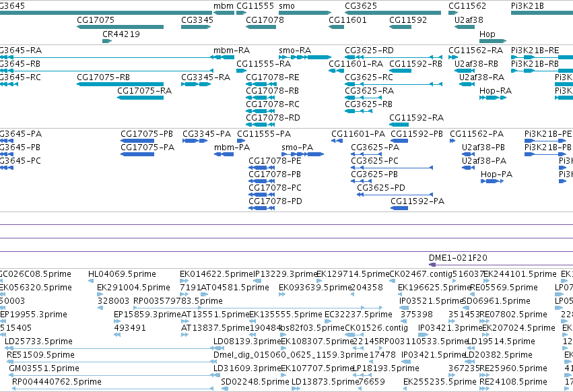Open EST label RE51509.5prime

(40, 355)
